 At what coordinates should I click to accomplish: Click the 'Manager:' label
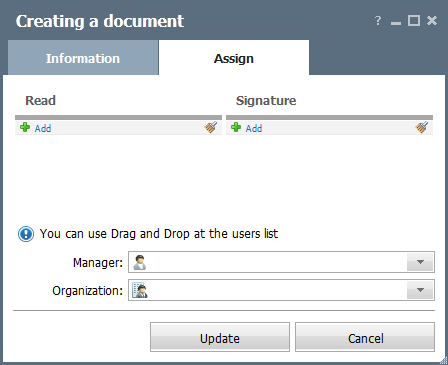click(x=98, y=263)
